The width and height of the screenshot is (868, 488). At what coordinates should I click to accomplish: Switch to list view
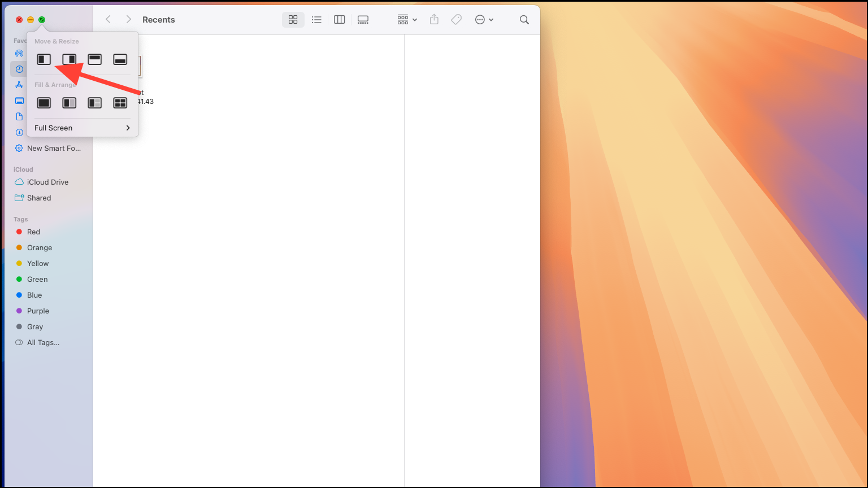(316, 20)
